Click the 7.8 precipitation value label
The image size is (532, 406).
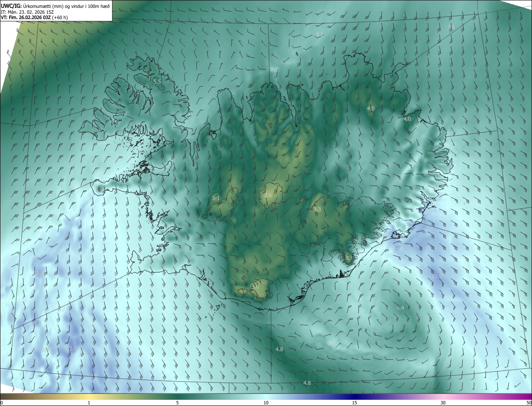tap(451, 27)
